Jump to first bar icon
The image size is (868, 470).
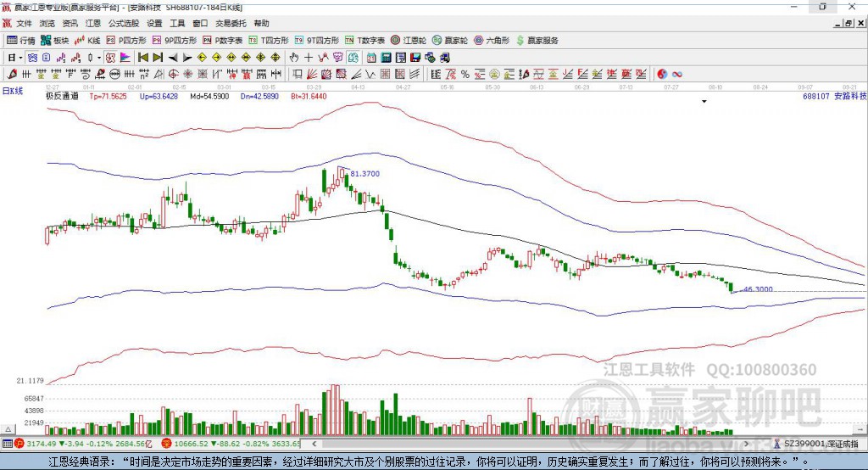click(142, 58)
